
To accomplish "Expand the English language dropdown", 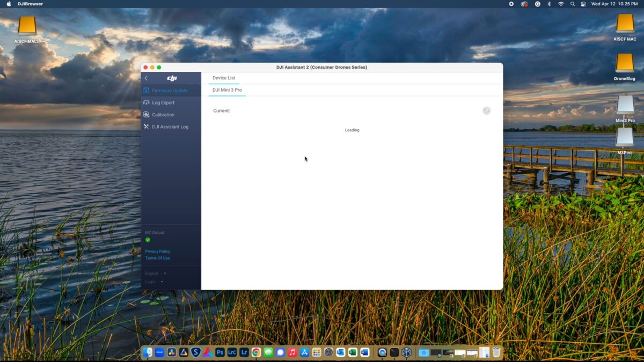I will (155, 274).
